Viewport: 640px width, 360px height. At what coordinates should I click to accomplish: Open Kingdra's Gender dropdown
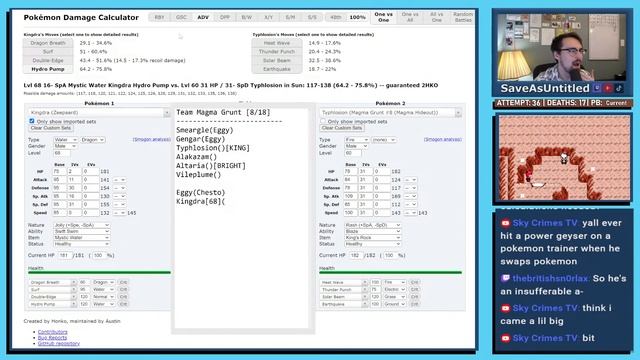(x=65, y=146)
